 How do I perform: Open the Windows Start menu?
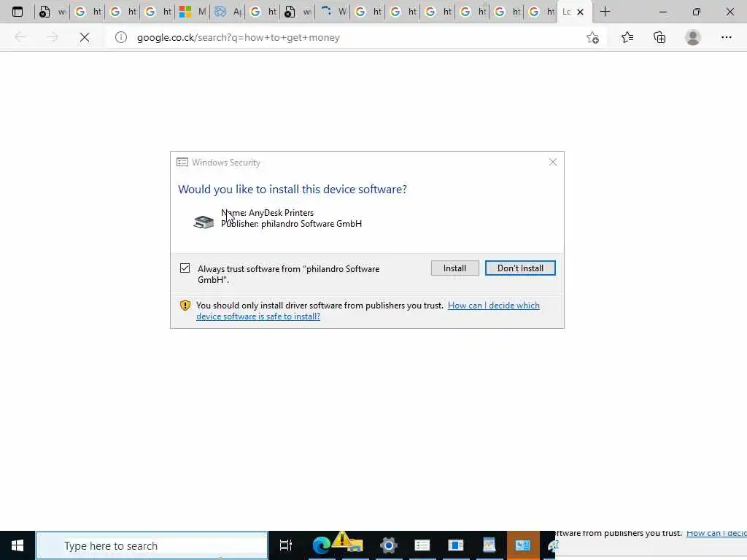[18, 545]
